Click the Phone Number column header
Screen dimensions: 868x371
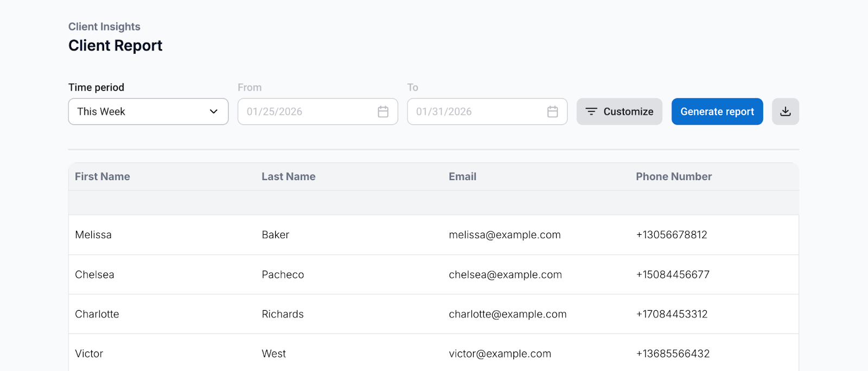tap(673, 177)
